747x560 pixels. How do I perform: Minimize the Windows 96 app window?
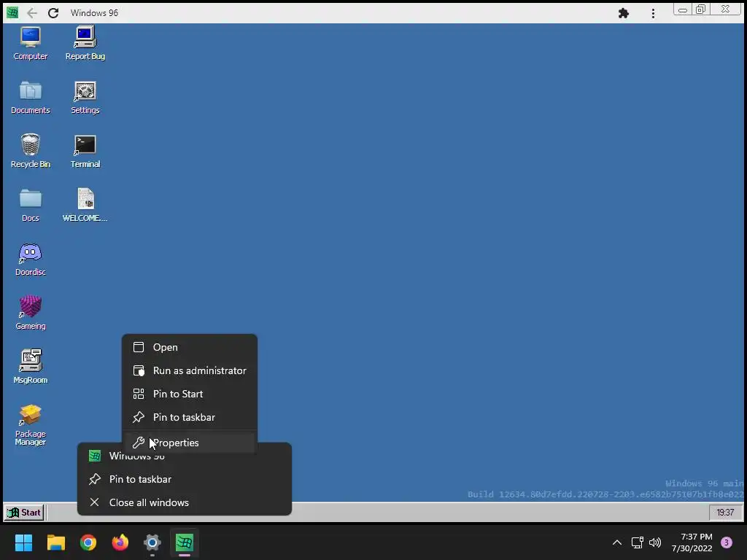(683, 9)
